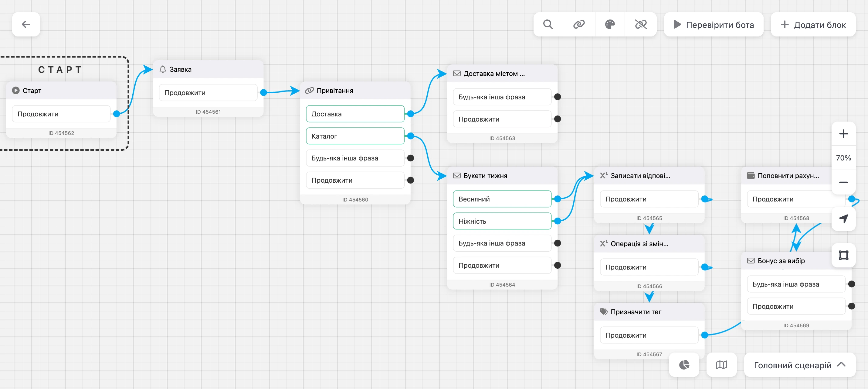Image resolution: width=868 pixels, height=389 pixels.
Task: Click the back arrow button
Action: (26, 24)
